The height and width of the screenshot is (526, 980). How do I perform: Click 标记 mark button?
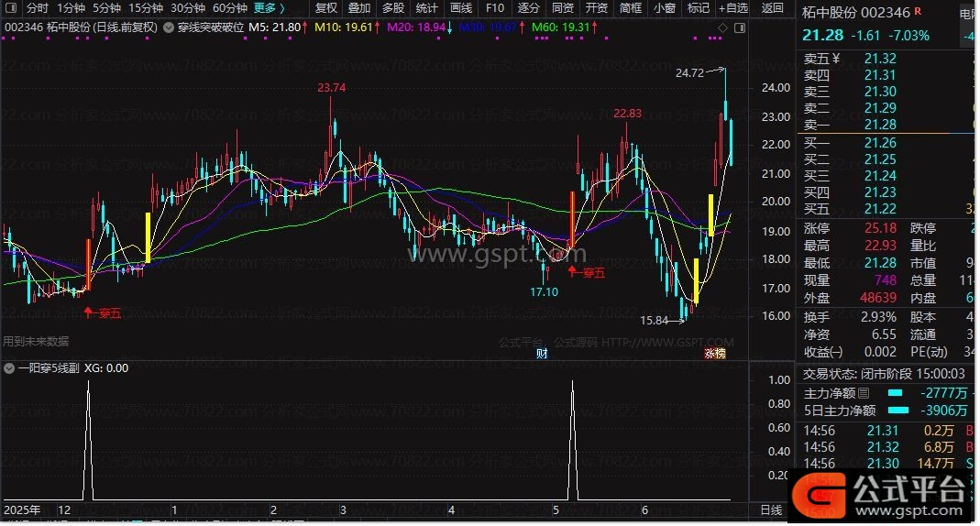click(699, 8)
